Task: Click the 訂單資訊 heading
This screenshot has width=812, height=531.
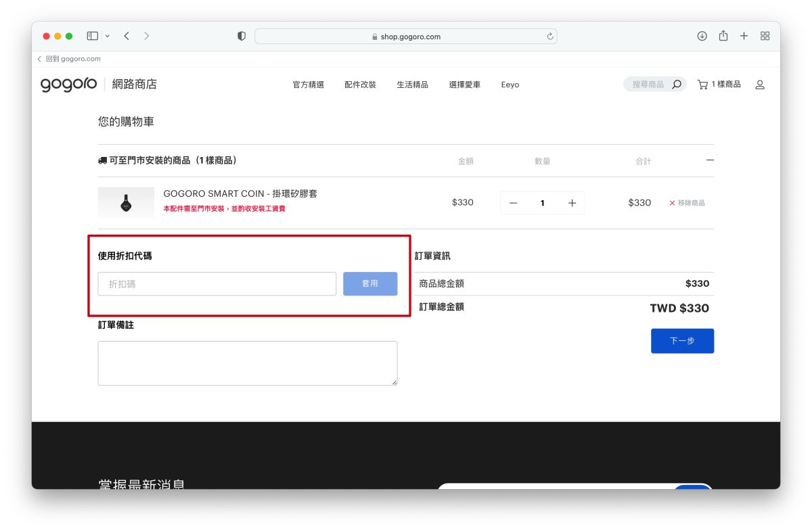Action: 433,256
